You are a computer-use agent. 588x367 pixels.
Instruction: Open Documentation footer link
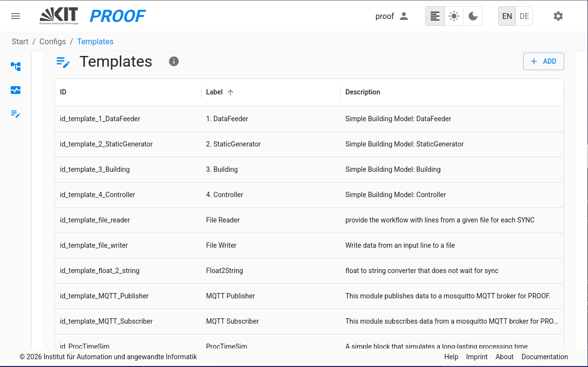pyautogui.click(x=545, y=357)
